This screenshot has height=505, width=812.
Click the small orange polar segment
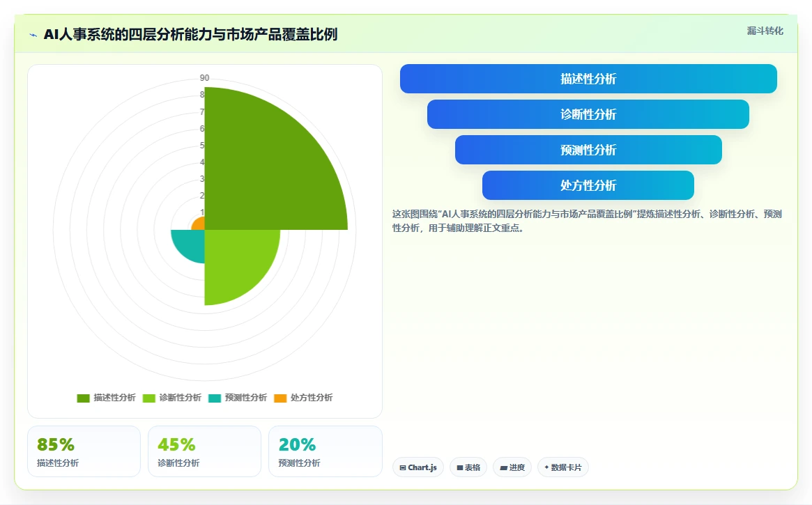(x=199, y=224)
